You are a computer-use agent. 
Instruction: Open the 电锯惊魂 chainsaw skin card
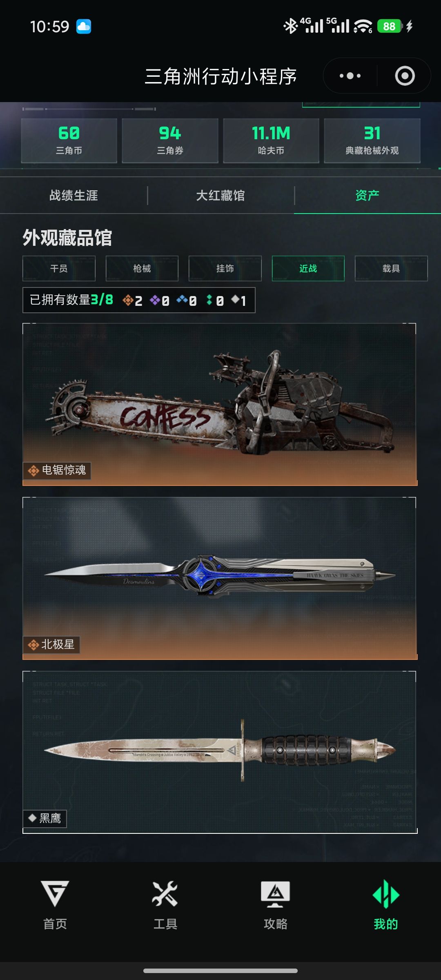[x=220, y=404]
